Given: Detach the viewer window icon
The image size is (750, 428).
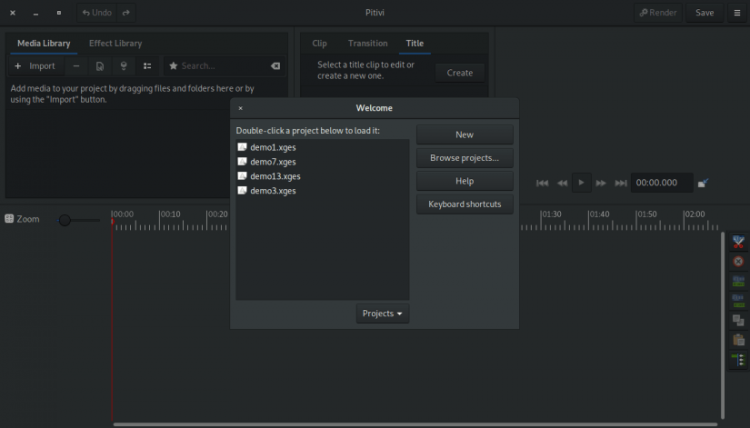Looking at the screenshot, I should tap(703, 183).
